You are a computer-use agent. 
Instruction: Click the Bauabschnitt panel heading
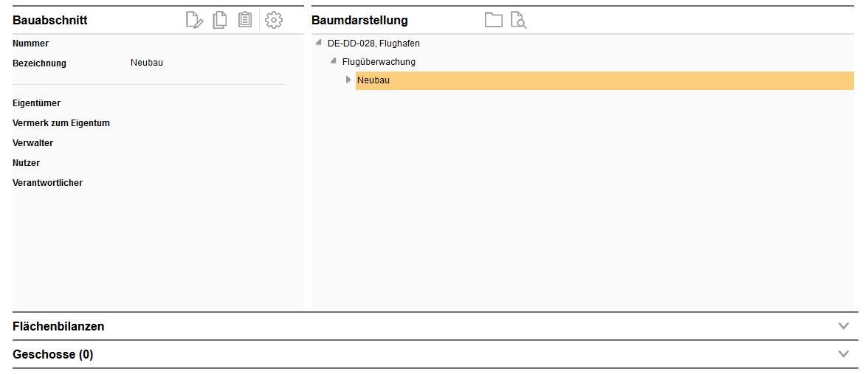(50, 20)
